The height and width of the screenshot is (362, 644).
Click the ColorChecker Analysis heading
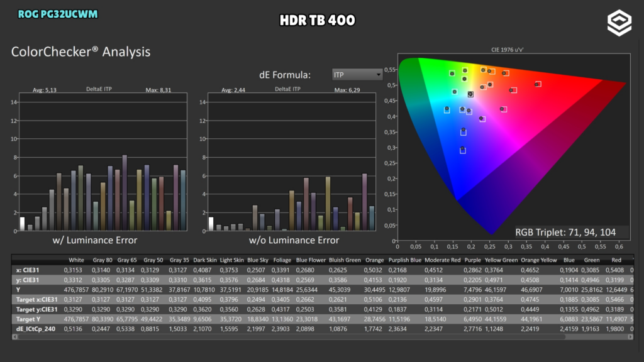tap(80, 52)
